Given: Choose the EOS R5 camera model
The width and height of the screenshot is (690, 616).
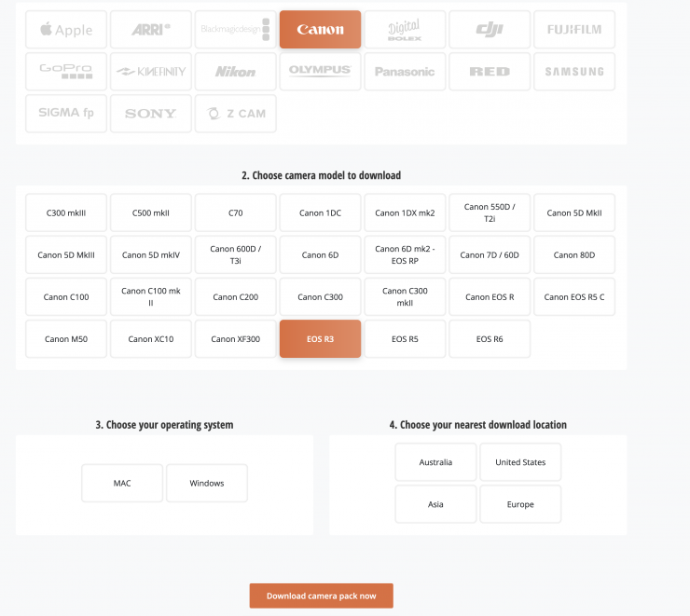Looking at the screenshot, I should (405, 339).
